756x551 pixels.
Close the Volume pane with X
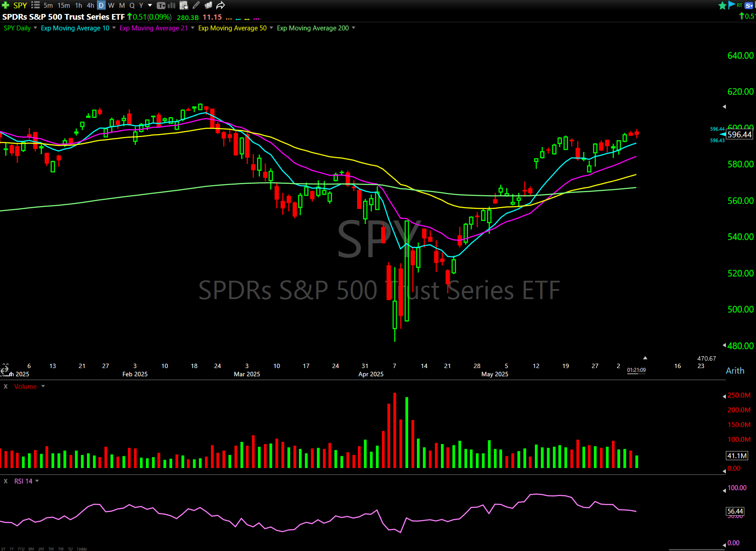coord(6,386)
